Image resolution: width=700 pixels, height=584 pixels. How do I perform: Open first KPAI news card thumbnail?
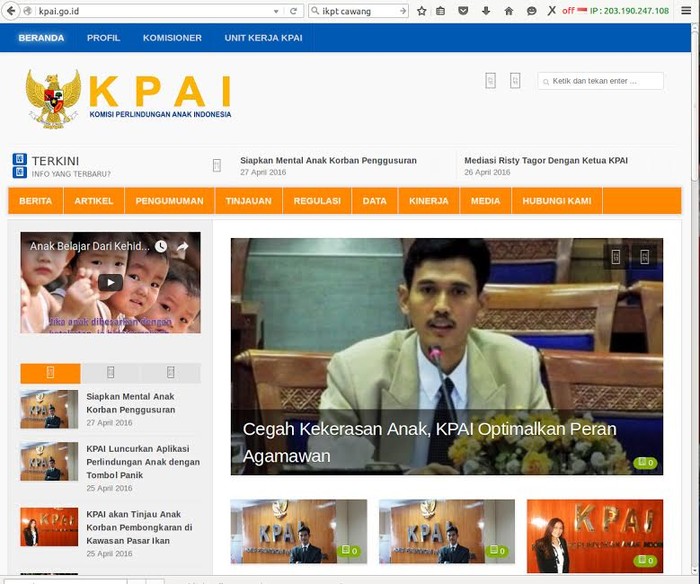[x=298, y=531]
